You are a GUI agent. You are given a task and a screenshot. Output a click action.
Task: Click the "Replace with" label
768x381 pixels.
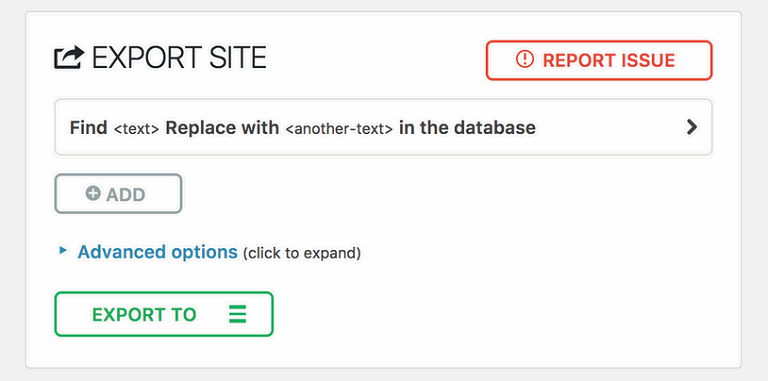pos(222,128)
